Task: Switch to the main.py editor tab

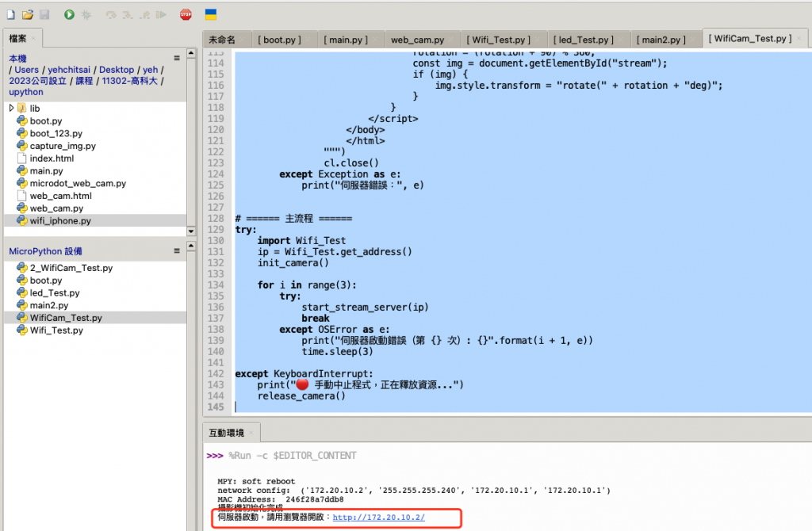Action: (346, 40)
